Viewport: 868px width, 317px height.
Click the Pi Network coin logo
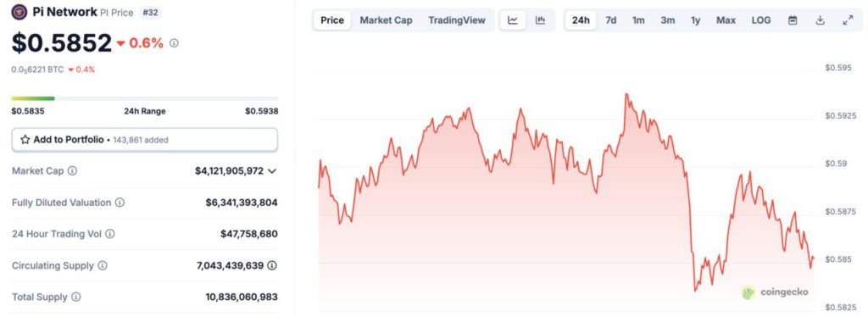point(19,12)
